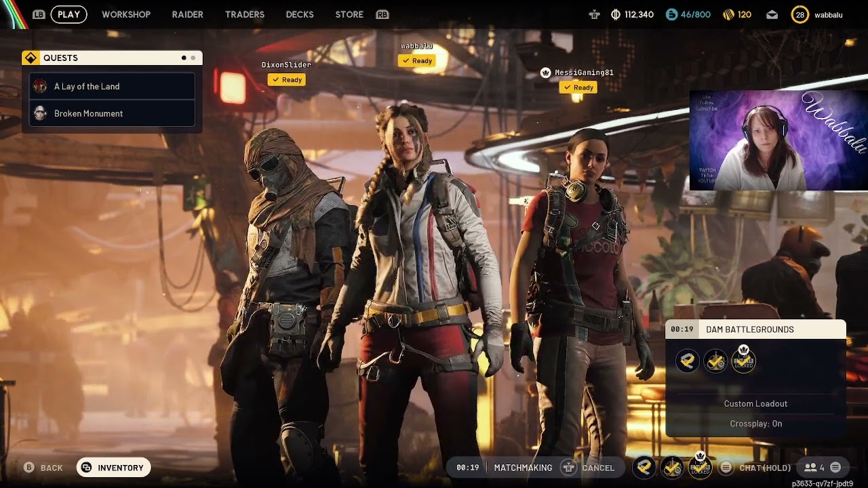Select the 'A Lay of the Land' quest
This screenshot has height=488, width=868.
[112, 86]
